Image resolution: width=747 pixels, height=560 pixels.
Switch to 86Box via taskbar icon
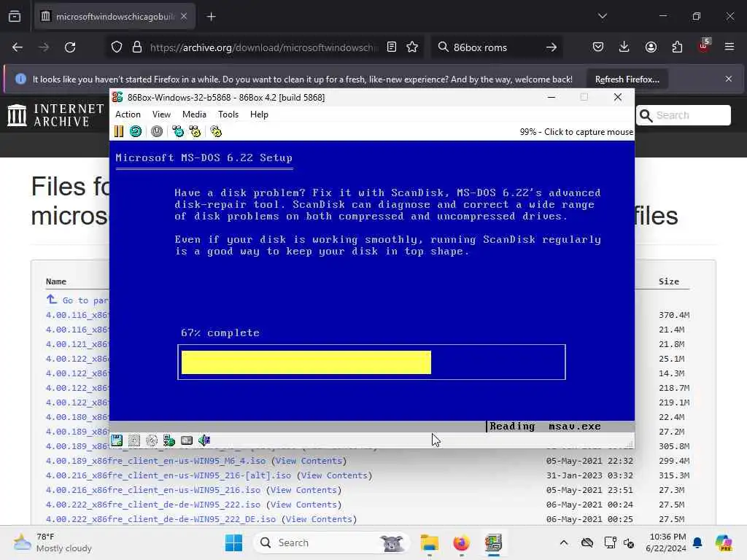pos(494,542)
